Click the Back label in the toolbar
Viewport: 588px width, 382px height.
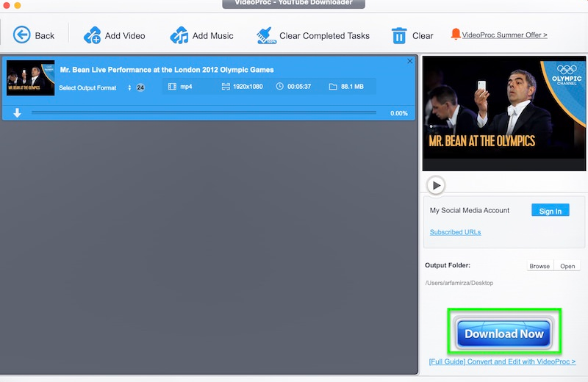click(x=45, y=35)
